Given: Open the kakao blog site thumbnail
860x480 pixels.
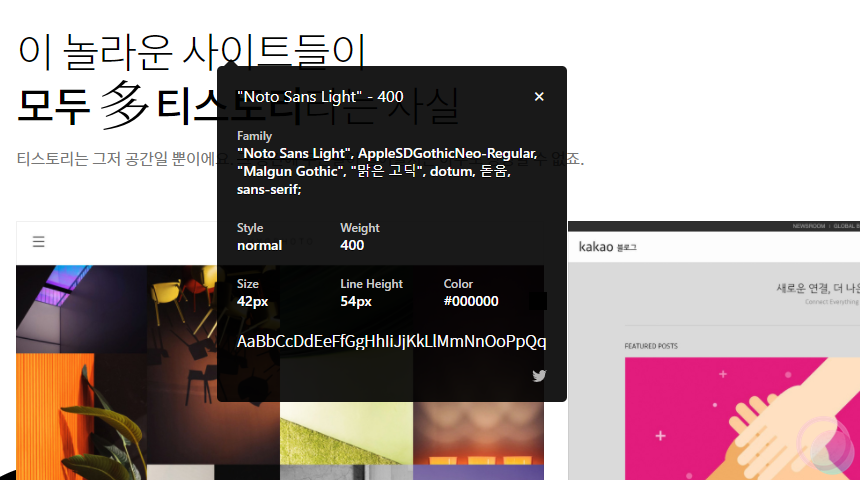Looking at the screenshot, I should pyautogui.click(x=714, y=351).
